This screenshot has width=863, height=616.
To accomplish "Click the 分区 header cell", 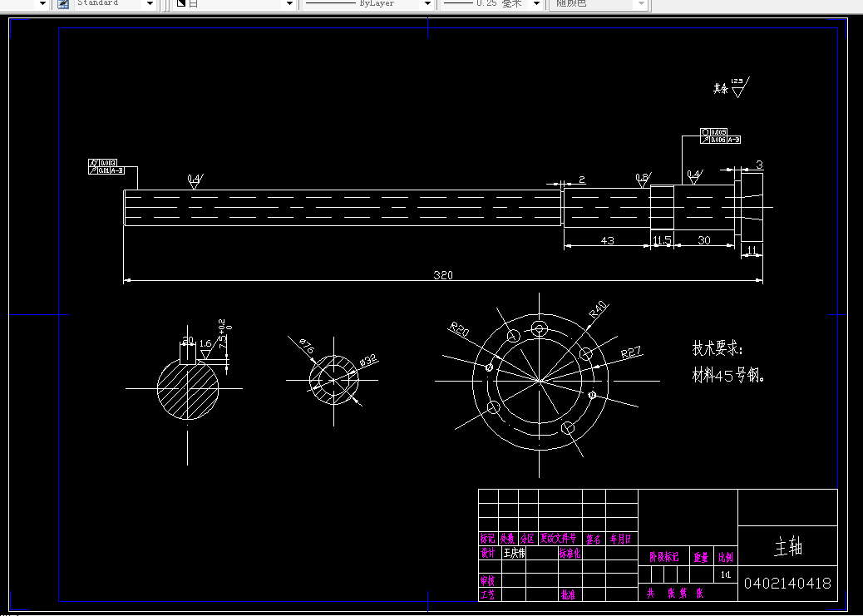I will pyautogui.click(x=527, y=539).
